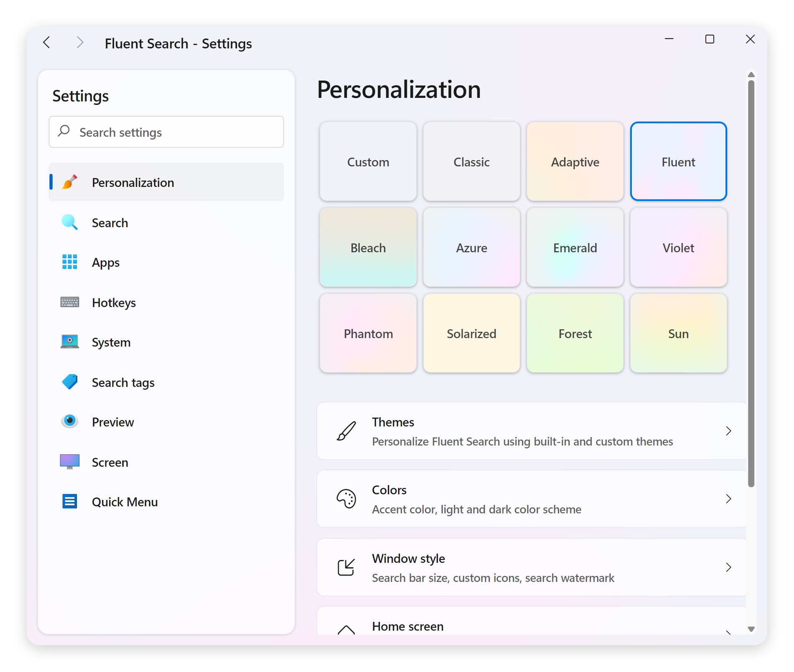Click the back arrow in the title bar
Image resolution: width=794 pixels, height=672 pixels.
[47, 42]
